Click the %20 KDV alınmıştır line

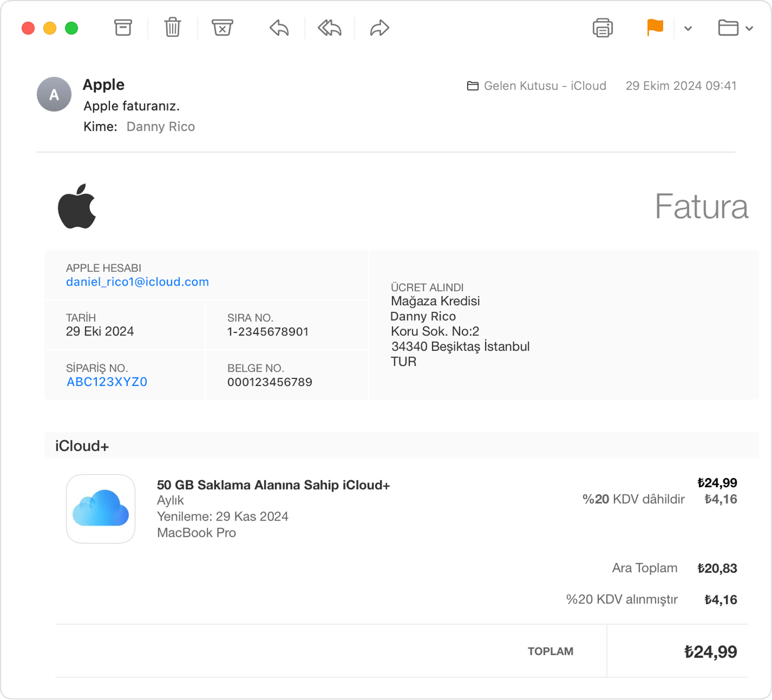[622, 599]
